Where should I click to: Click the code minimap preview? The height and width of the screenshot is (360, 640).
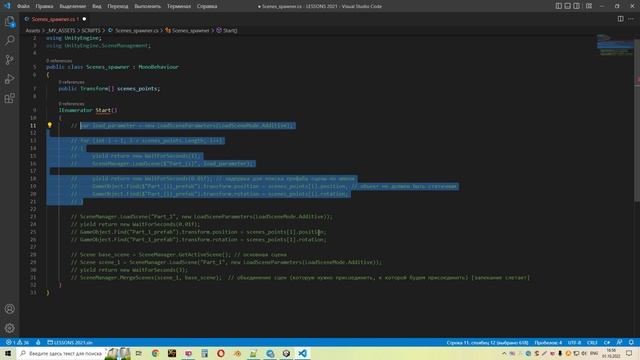click(615, 45)
